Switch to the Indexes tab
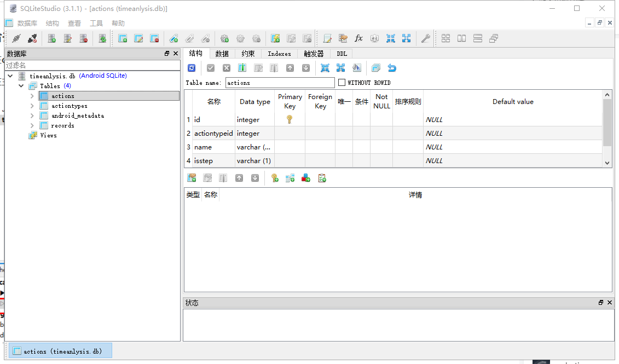 279,54
